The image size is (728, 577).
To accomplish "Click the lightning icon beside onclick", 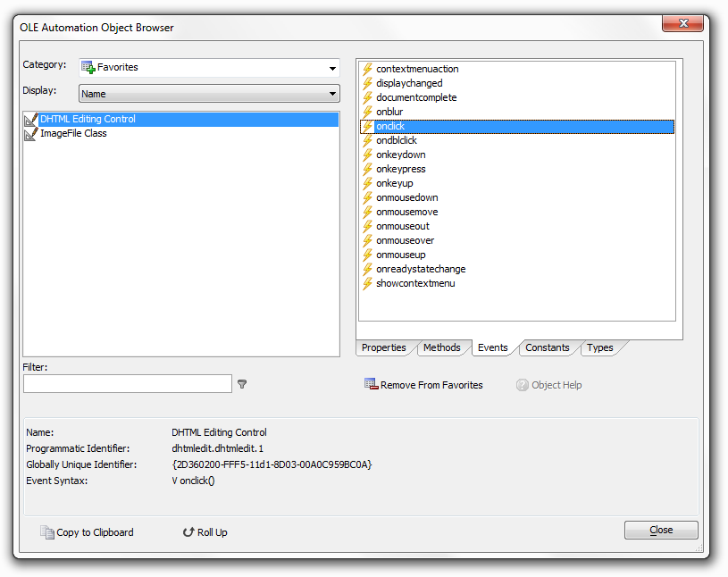I will [367, 126].
